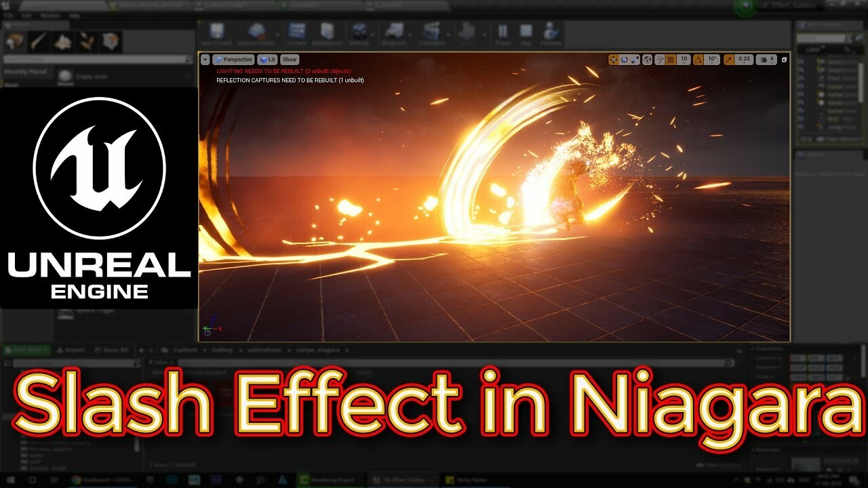868x488 pixels.
Task: Toggle grid snapping in the viewport
Action: click(x=671, y=60)
